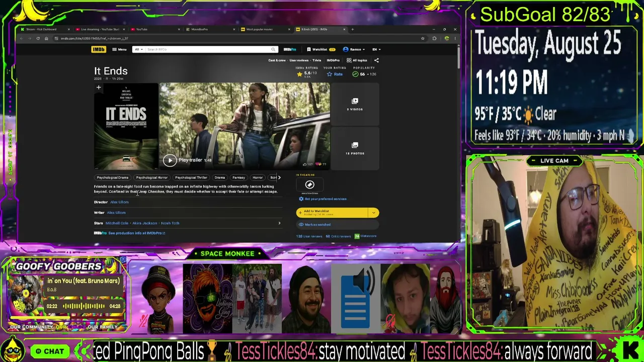Open Mitchell Cole's page
The height and width of the screenshot is (362, 644).
pos(117,223)
